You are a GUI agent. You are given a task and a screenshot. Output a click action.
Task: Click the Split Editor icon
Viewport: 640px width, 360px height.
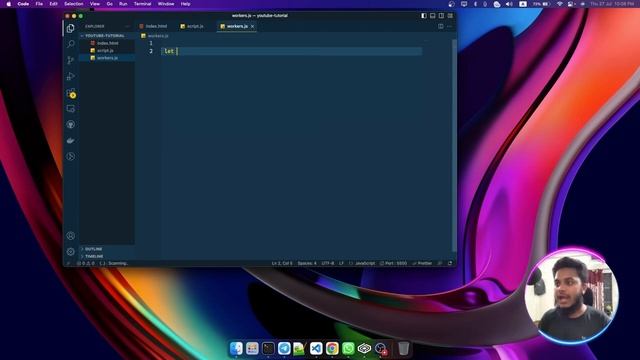[x=441, y=26]
